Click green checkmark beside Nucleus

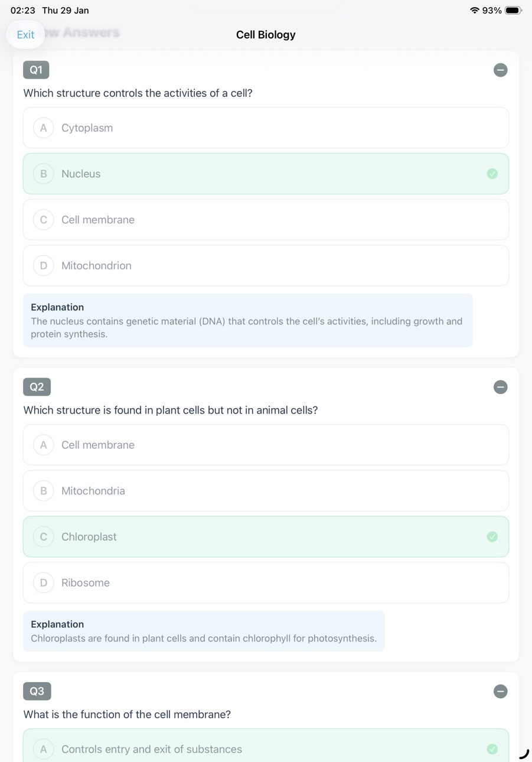pos(492,174)
